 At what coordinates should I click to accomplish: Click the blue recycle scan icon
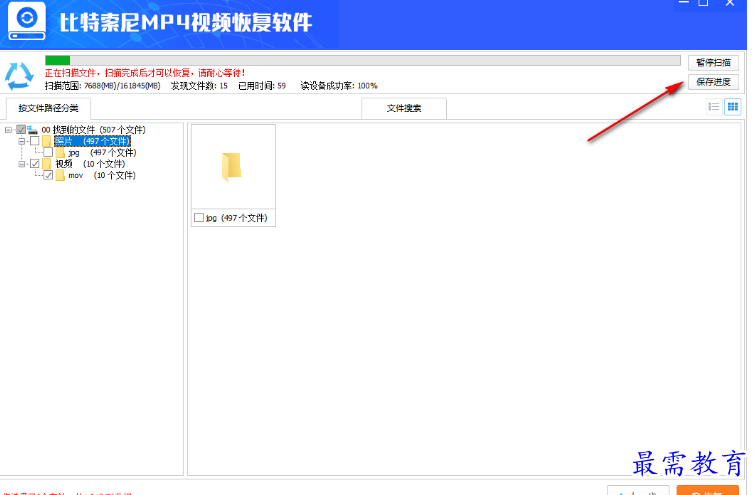point(19,76)
